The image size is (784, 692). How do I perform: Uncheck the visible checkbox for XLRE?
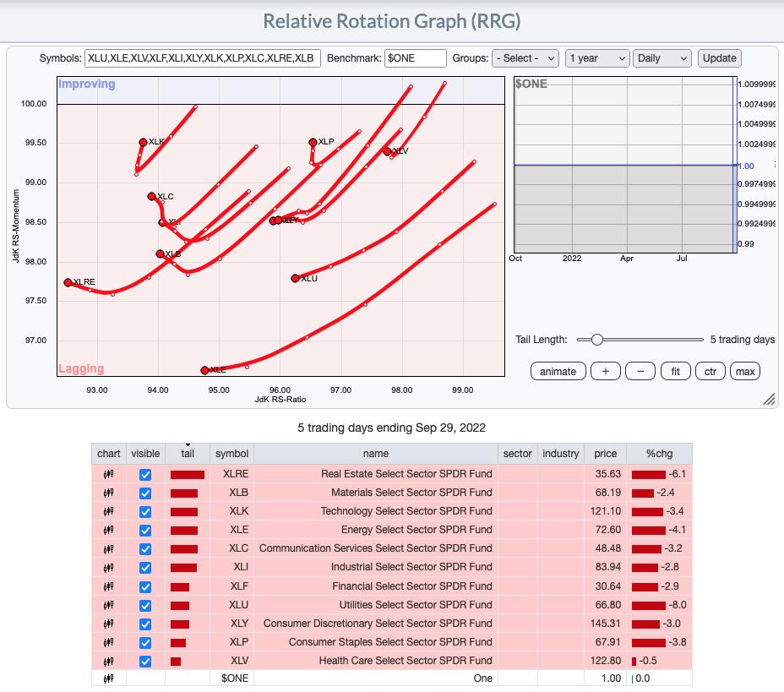pos(145,475)
